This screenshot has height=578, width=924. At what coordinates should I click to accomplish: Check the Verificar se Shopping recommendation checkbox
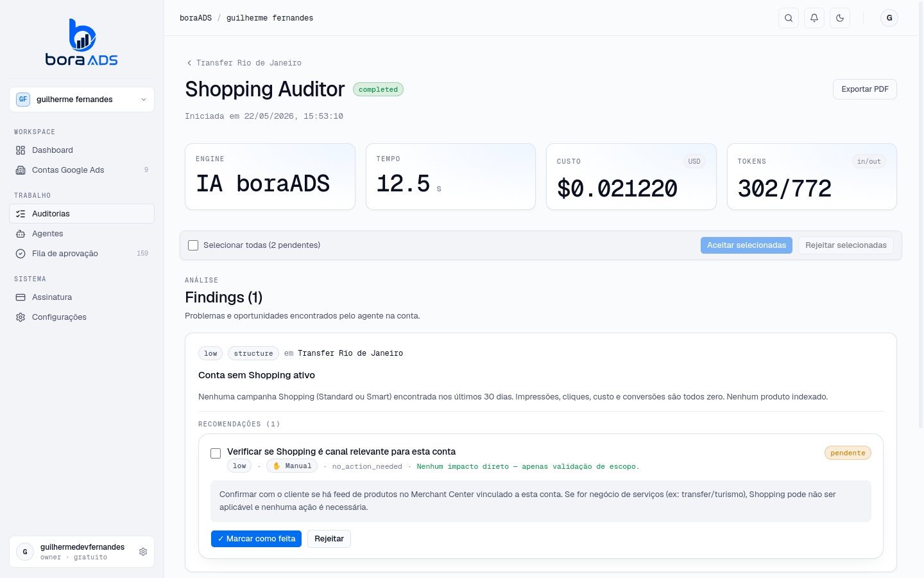216,453
